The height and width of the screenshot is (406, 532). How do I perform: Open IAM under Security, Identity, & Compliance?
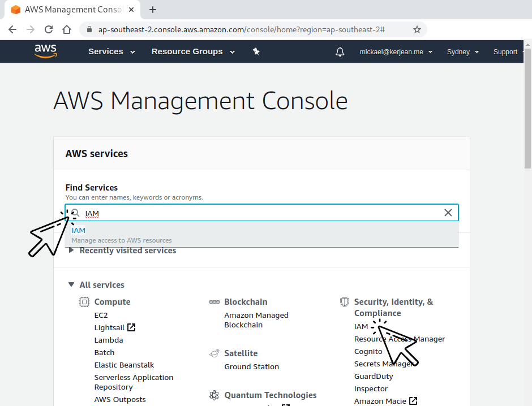pos(361,326)
